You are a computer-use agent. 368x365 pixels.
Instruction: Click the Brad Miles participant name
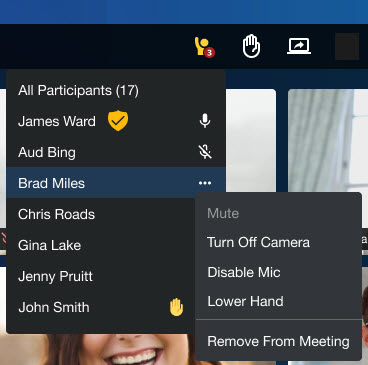pos(51,183)
